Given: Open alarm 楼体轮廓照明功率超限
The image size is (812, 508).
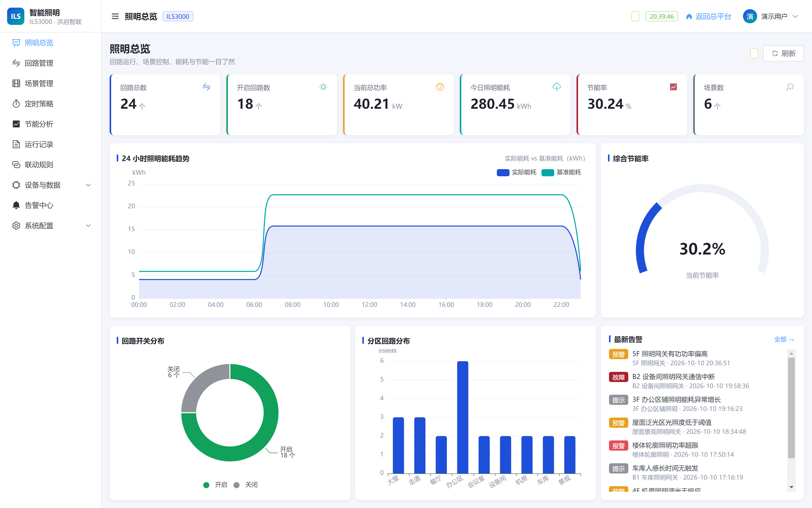Looking at the screenshot, I should (697, 450).
